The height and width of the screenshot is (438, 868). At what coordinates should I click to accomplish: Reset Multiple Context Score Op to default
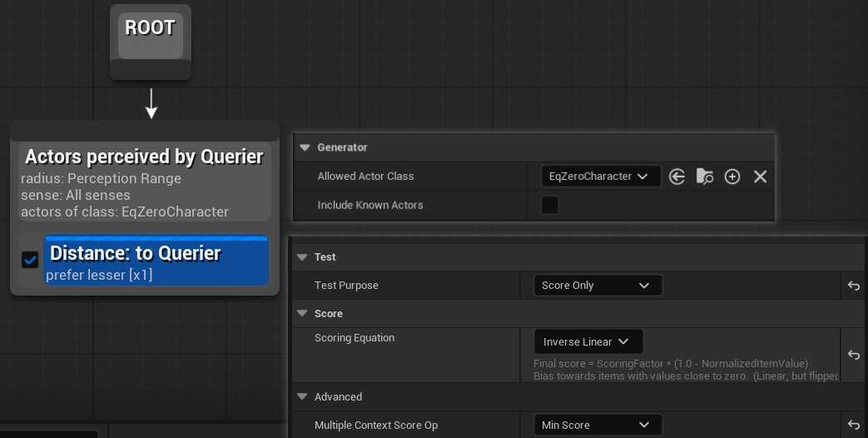coord(853,425)
